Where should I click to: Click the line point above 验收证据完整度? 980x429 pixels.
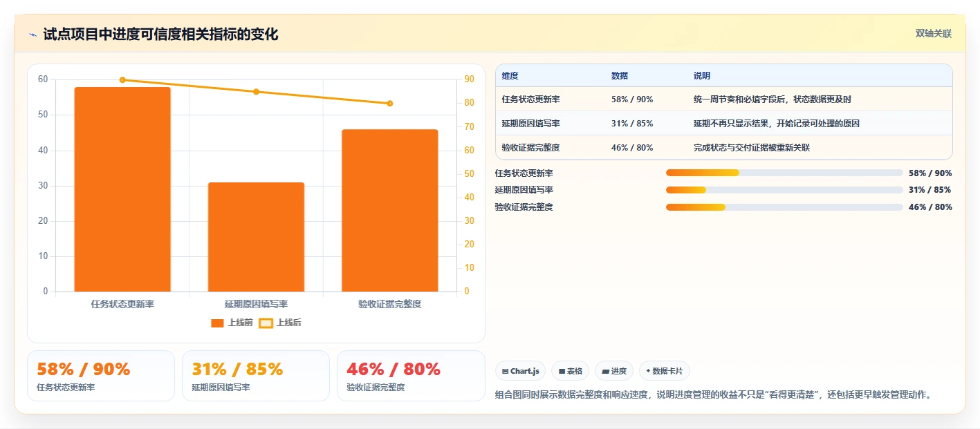390,104
